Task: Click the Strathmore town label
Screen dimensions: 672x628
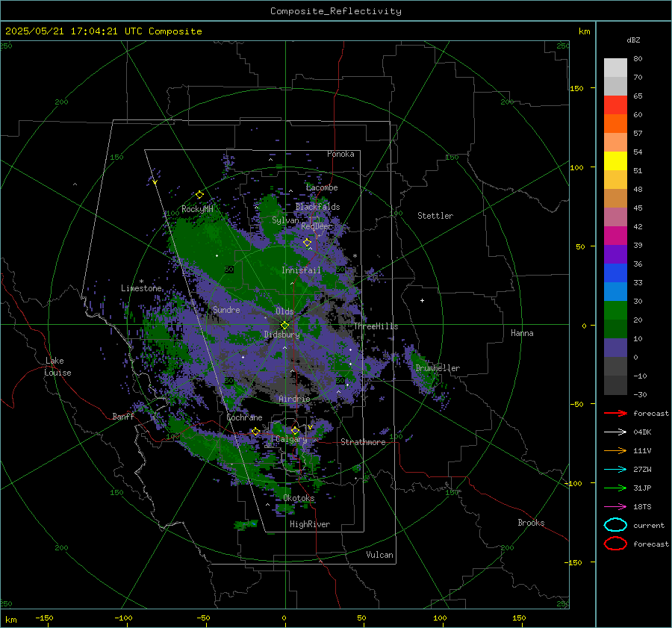Action: [363, 442]
